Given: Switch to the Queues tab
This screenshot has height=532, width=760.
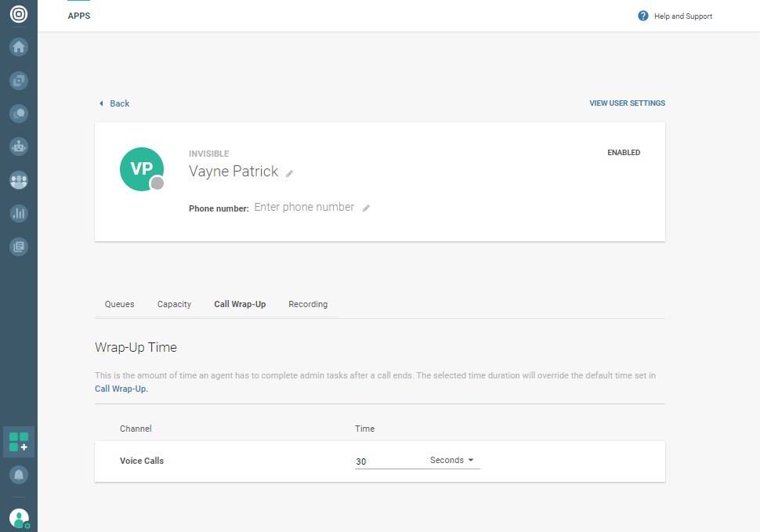Looking at the screenshot, I should click(120, 304).
